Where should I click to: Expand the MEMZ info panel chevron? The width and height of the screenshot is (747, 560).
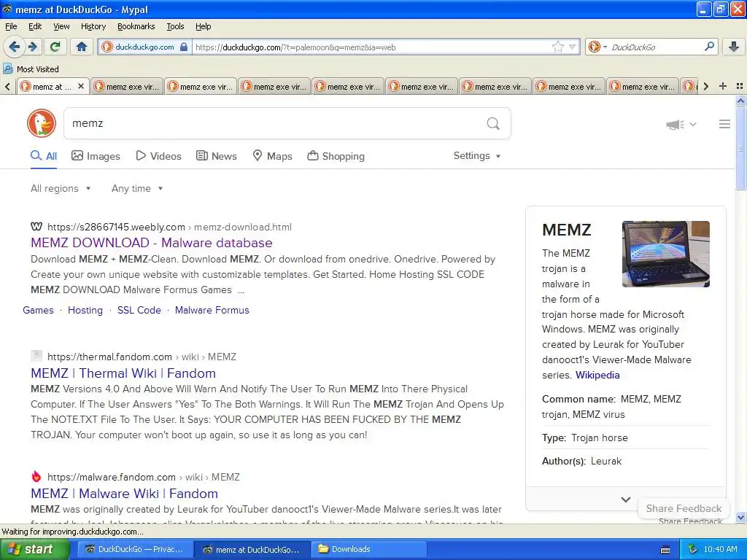pos(625,499)
